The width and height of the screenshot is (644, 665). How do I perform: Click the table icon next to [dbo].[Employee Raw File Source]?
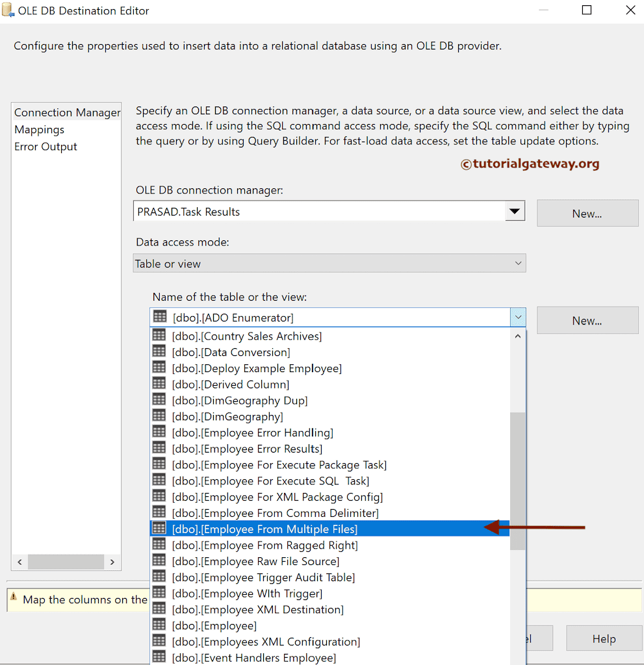click(x=159, y=561)
